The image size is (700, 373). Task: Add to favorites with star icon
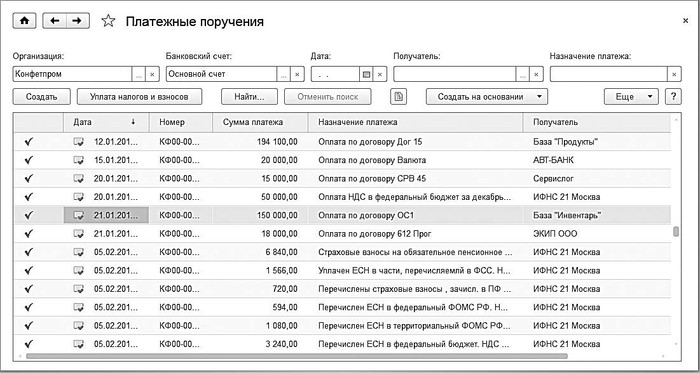click(x=108, y=21)
